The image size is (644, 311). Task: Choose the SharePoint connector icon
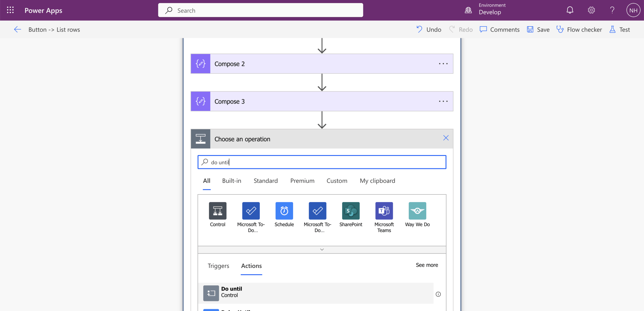click(x=351, y=211)
